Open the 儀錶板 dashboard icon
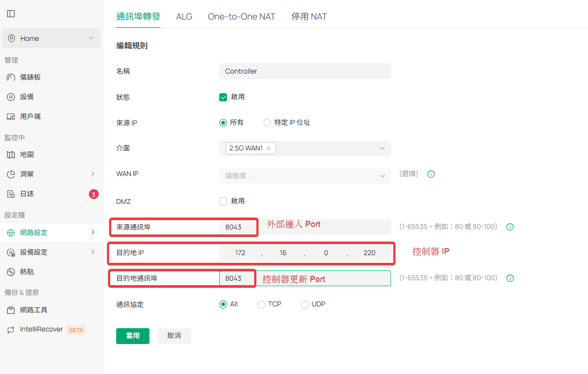Image resolution: width=588 pixels, height=374 pixels. 11,77
